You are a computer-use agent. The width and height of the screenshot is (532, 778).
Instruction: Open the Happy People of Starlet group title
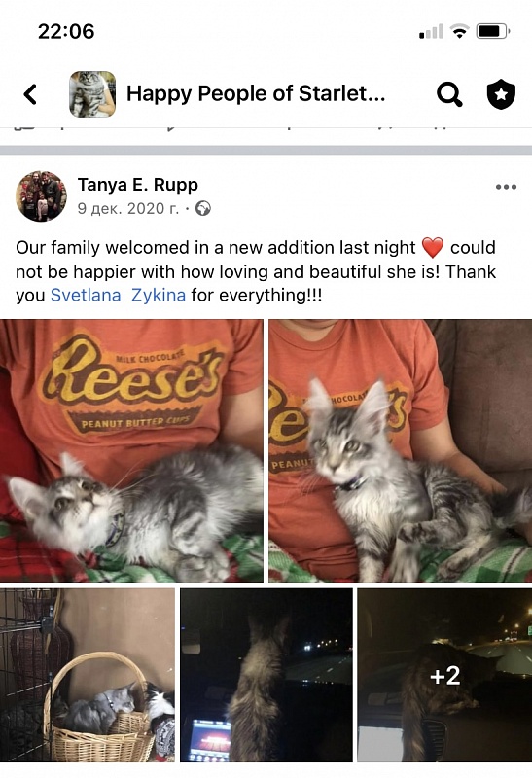coord(256,93)
